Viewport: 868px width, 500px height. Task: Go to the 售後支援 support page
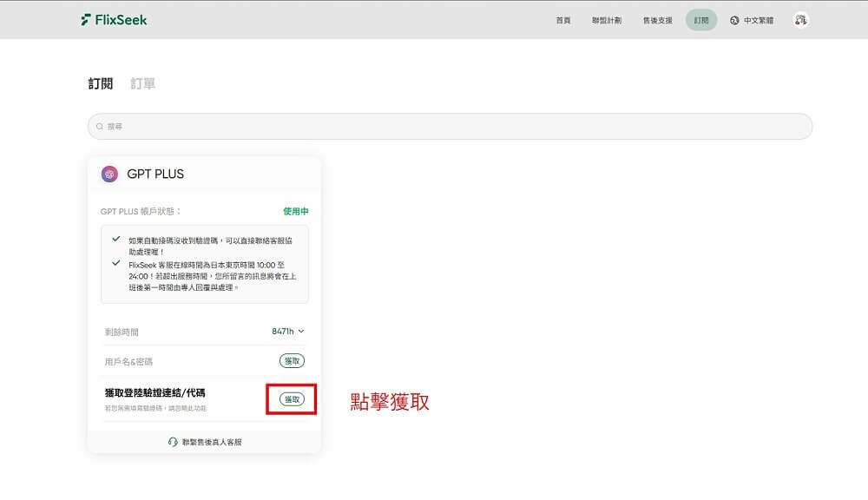pyautogui.click(x=657, y=21)
